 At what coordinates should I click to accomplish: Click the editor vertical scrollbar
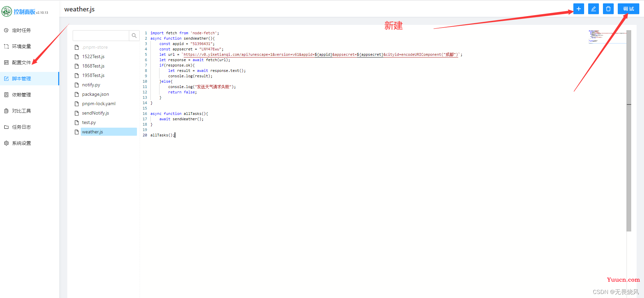point(629,131)
